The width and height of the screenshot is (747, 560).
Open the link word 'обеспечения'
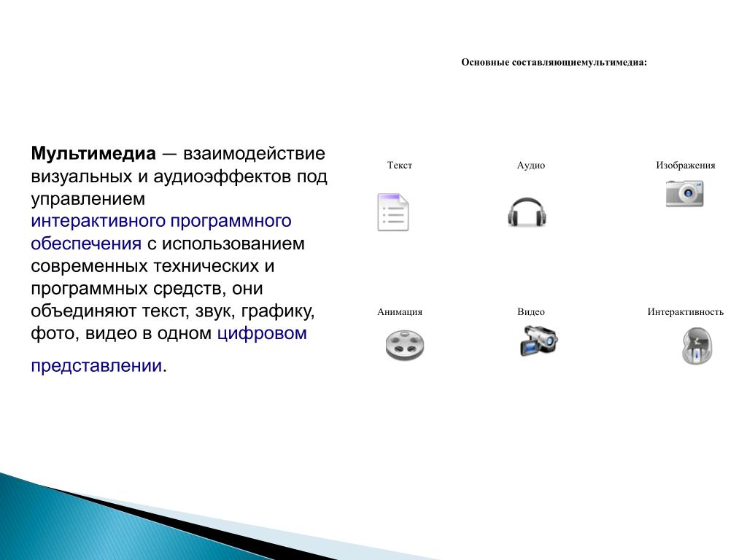[86, 244]
